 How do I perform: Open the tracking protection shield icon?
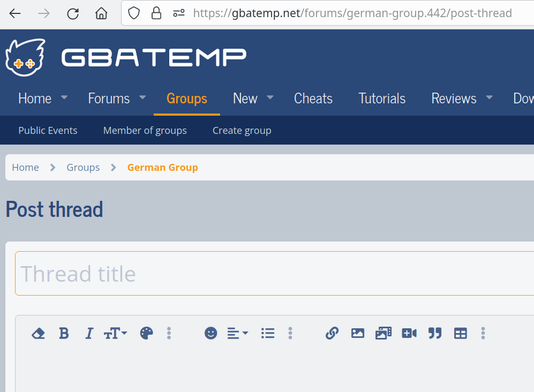pos(134,13)
